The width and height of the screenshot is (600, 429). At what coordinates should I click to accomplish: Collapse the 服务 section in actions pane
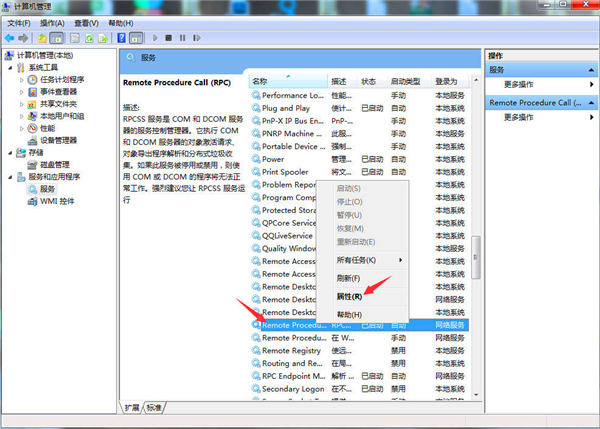click(x=591, y=70)
